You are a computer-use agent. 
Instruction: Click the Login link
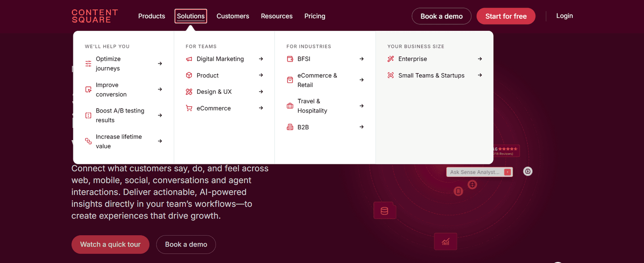[564, 16]
